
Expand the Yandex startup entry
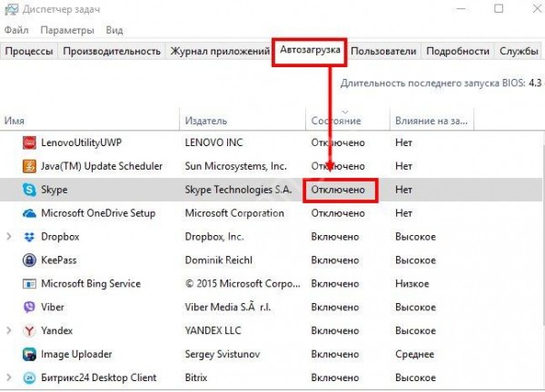[9, 330]
